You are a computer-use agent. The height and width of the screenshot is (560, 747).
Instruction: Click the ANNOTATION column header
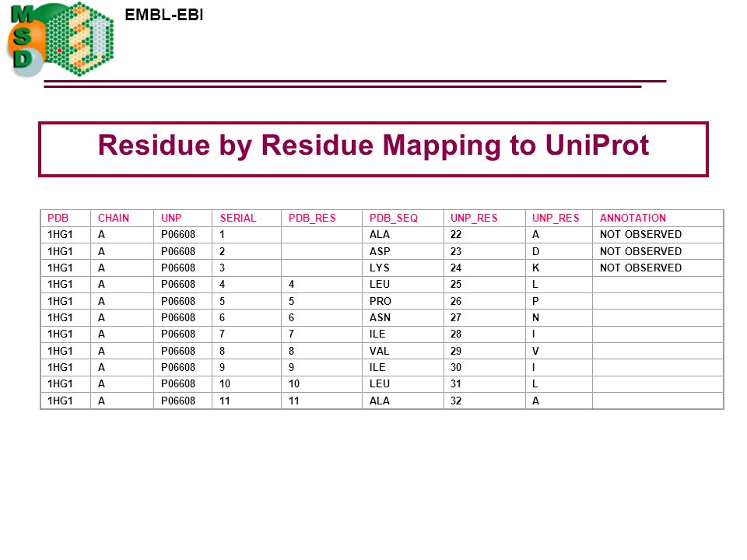[633, 218]
